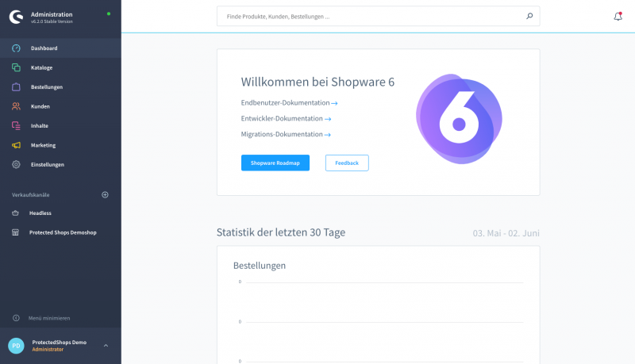Open the notifications bell icon
Screen dimensions: 635x364
(x=618, y=16)
